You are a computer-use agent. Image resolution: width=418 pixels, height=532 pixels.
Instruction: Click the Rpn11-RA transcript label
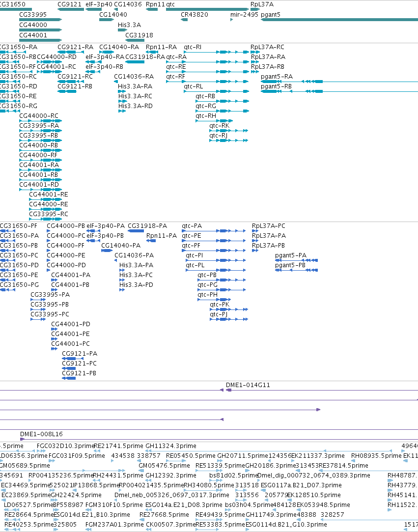pos(162,47)
